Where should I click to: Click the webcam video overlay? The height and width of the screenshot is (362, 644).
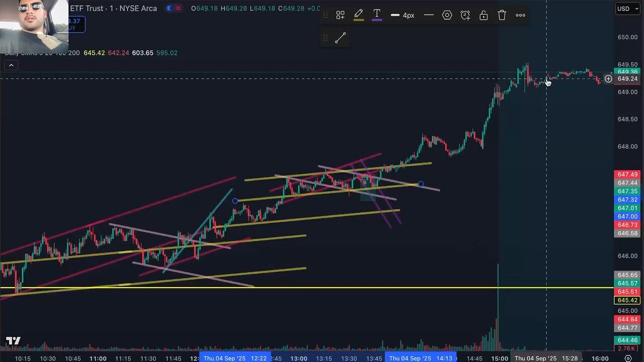point(34,26)
